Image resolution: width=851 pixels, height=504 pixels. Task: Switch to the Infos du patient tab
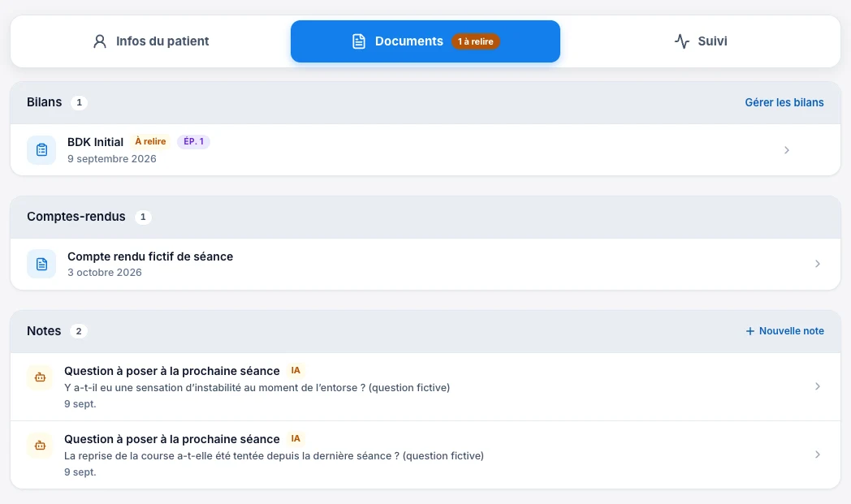[x=151, y=41]
